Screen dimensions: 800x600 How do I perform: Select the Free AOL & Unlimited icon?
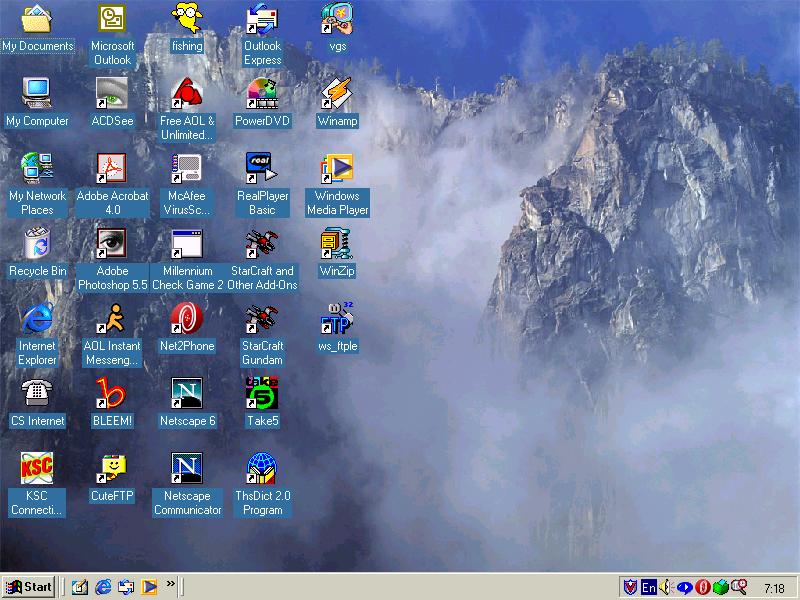click(187, 93)
